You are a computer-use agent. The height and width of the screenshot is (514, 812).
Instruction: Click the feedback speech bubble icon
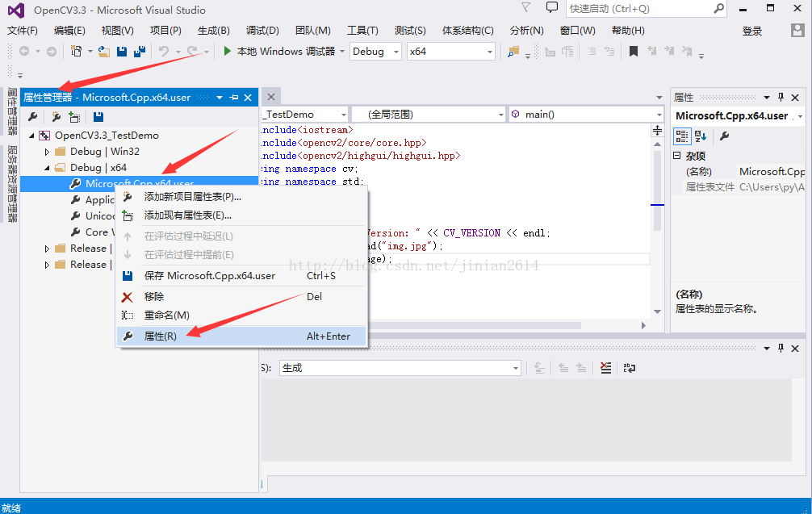tap(552, 8)
